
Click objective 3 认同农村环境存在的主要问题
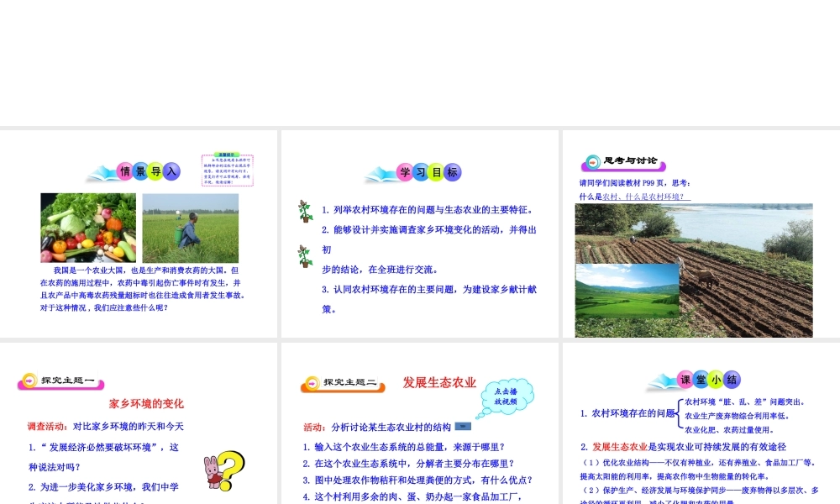(429, 299)
